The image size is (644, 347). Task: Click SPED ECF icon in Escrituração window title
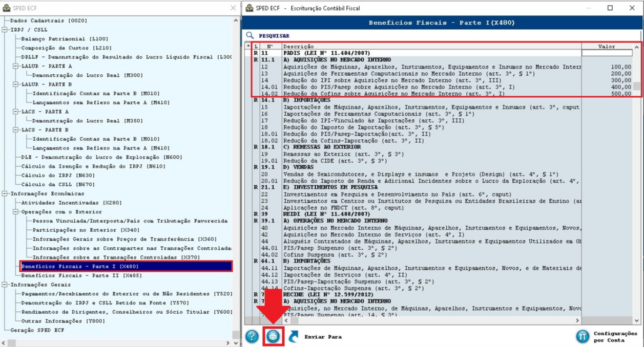click(250, 8)
